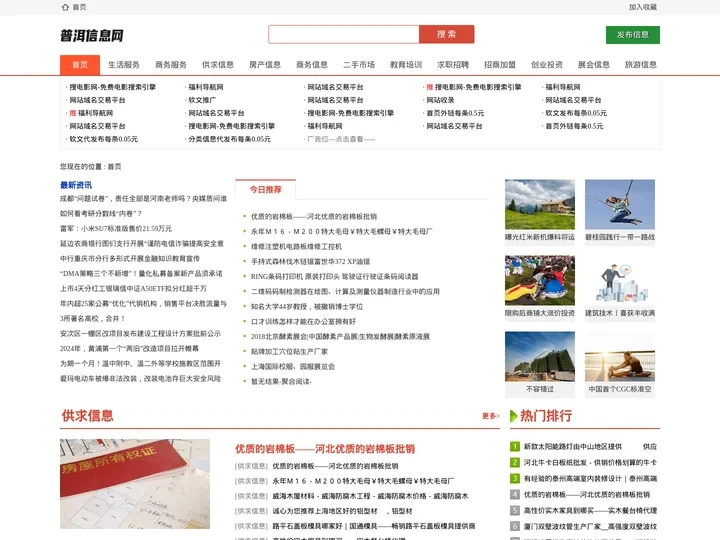Viewport: 720px width, 540px height.
Task: Click the 网站收录 ad link
Action: click(440, 100)
